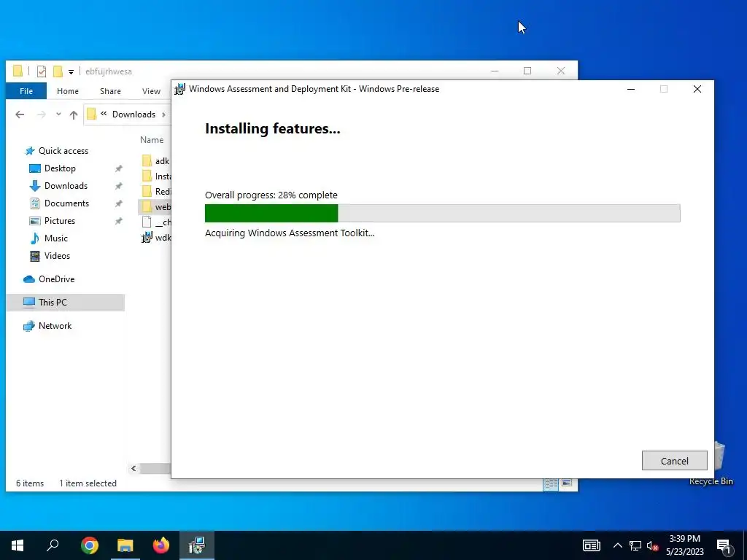Open News and interests taskbar icon
747x560 pixels.
(x=591, y=545)
